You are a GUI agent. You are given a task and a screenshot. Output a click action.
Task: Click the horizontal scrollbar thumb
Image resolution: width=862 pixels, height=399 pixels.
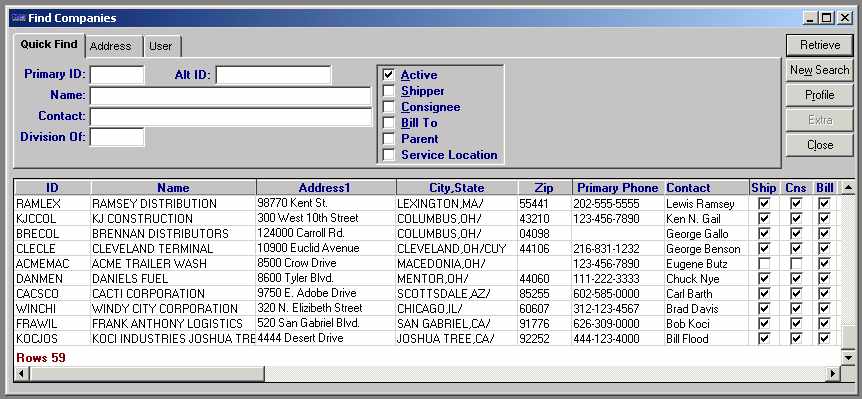(147, 374)
